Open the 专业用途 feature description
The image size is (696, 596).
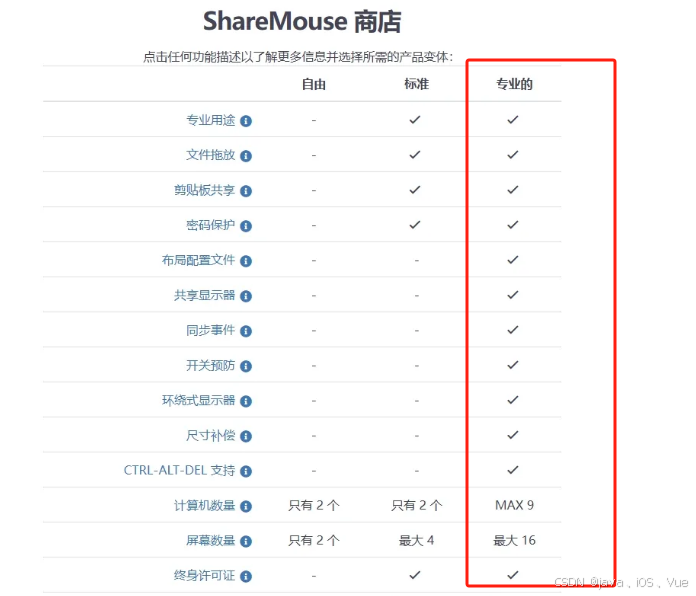(210, 120)
